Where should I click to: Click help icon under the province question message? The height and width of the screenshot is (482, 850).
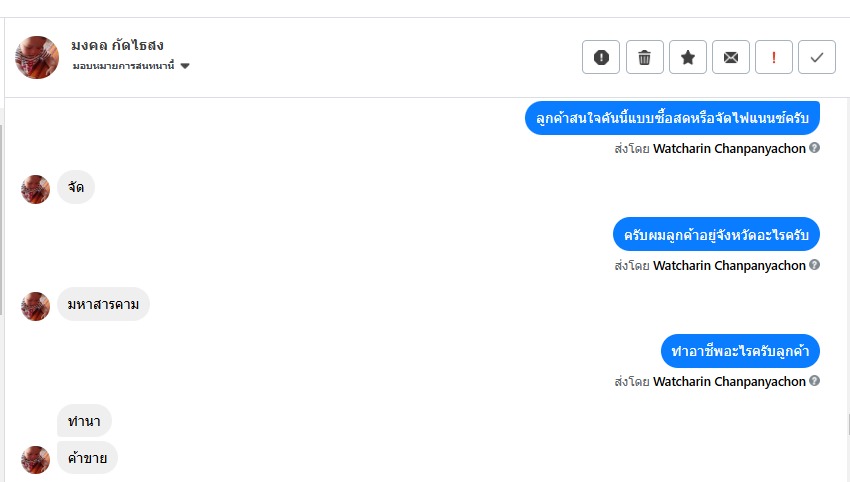tap(815, 265)
